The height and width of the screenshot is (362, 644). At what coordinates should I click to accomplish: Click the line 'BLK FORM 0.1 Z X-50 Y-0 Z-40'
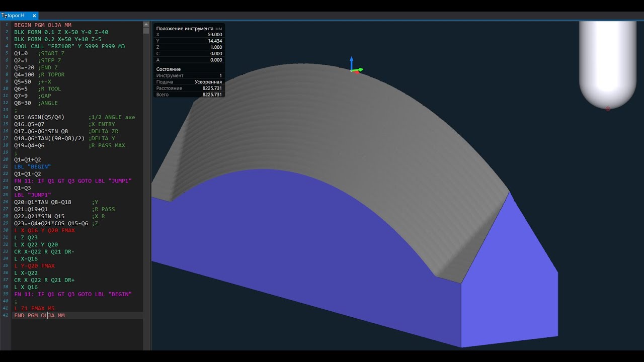click(61, 32)
